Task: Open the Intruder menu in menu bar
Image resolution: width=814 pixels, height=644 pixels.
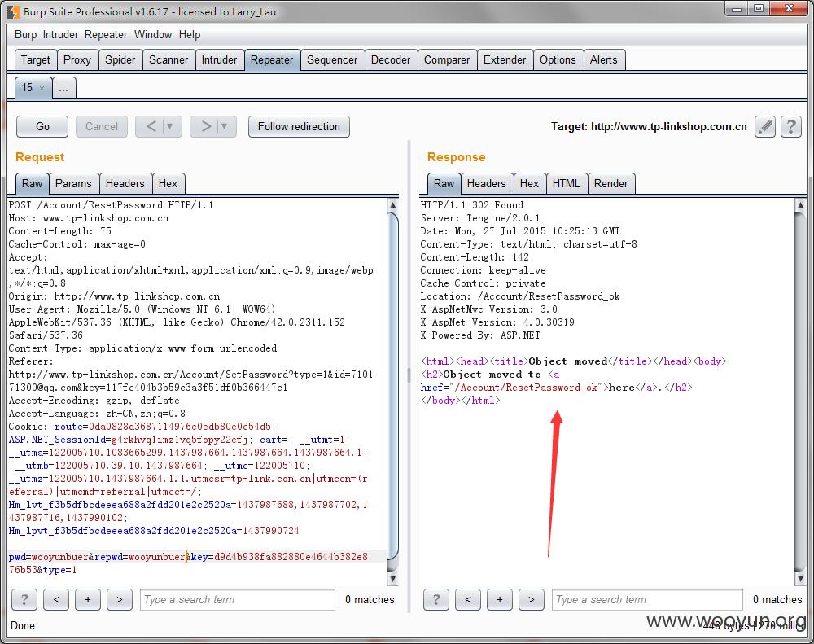Action: tap(60, 35)
